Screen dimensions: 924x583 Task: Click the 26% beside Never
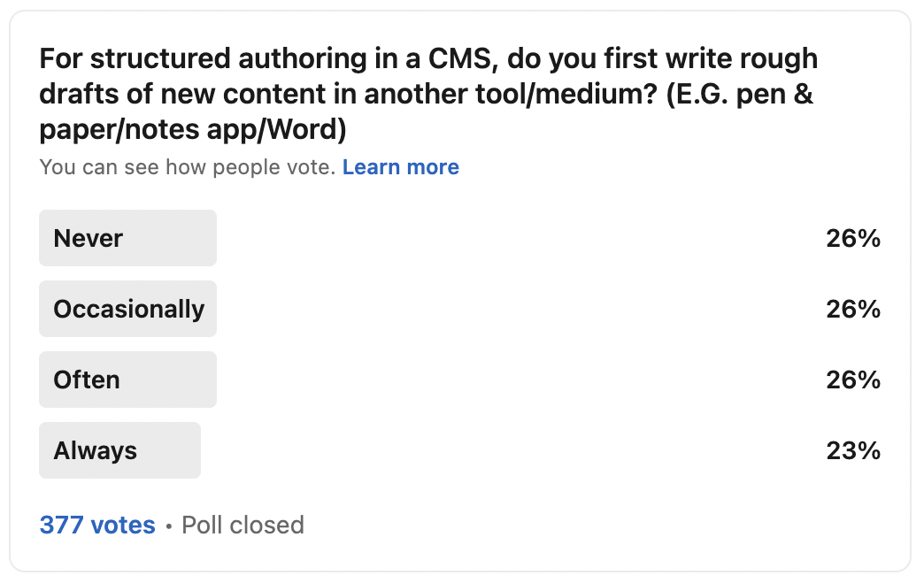click(x=853, y=239)
